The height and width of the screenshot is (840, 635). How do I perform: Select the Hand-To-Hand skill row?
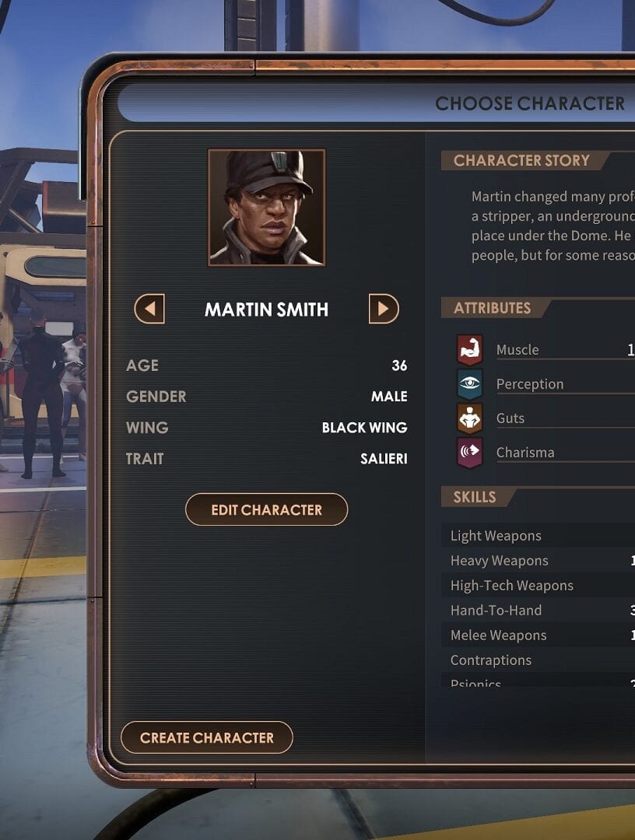tap(538, 611)
